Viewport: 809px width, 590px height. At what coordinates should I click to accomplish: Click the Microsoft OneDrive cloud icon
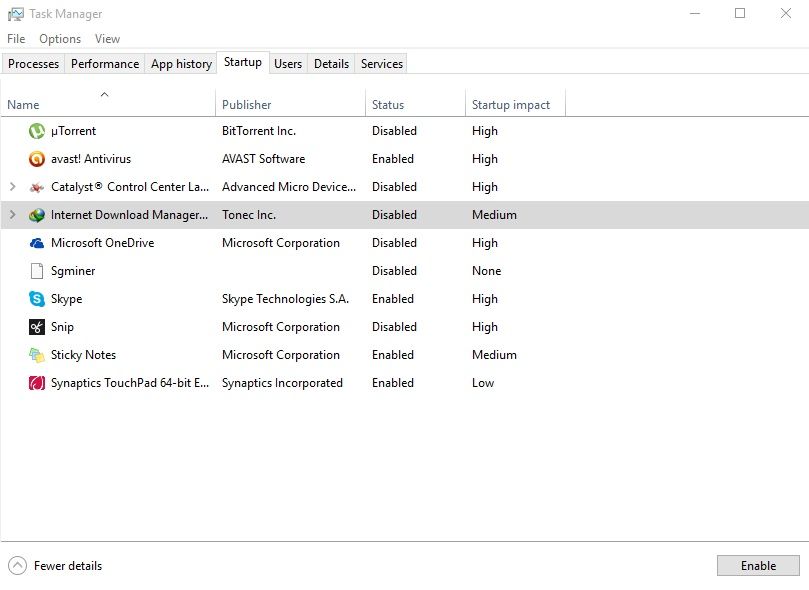(x=37, y=243)
